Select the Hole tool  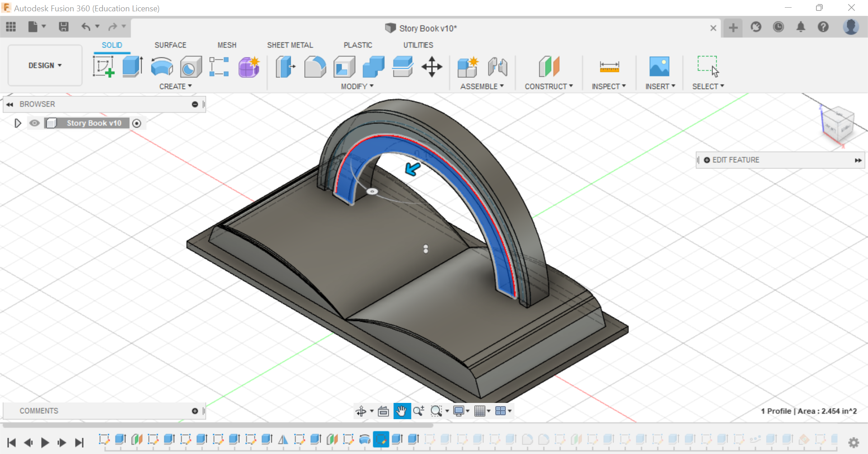191,66
